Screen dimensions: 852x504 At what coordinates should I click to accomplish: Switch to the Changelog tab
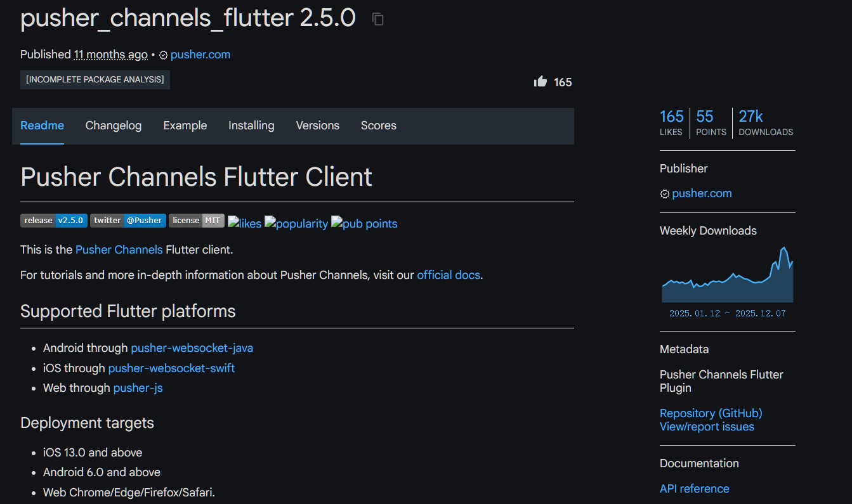pos(114,126)
